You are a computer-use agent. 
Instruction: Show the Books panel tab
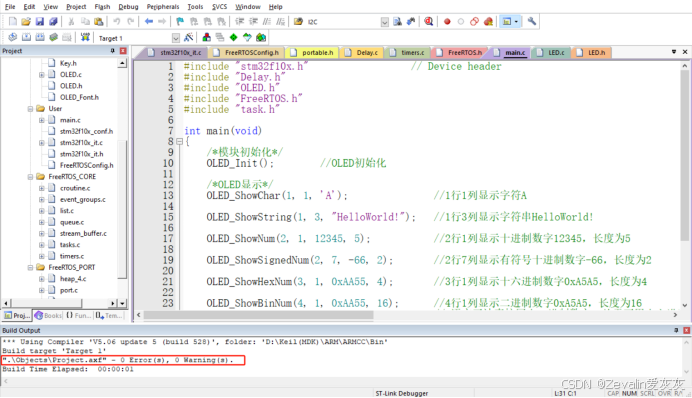[49, 315]
